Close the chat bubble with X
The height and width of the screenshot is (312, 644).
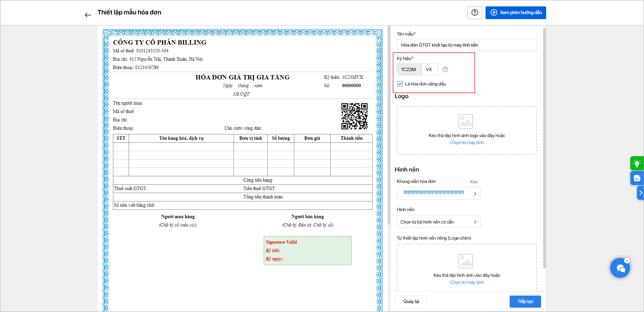(627, 261)
